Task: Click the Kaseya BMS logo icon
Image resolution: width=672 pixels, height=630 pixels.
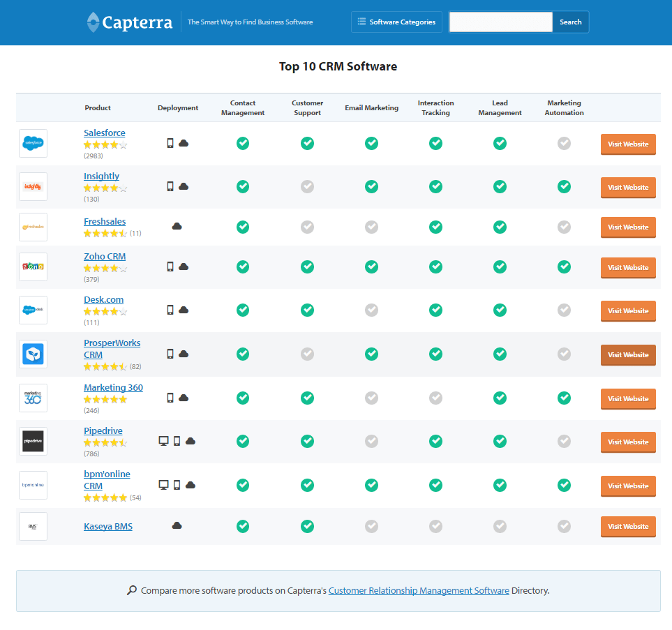Action: (33, 526)
